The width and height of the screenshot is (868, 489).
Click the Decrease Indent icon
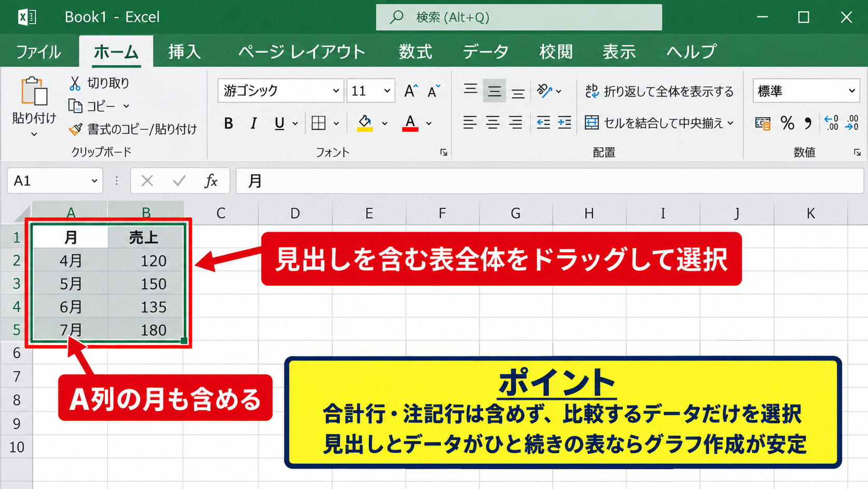543,123
